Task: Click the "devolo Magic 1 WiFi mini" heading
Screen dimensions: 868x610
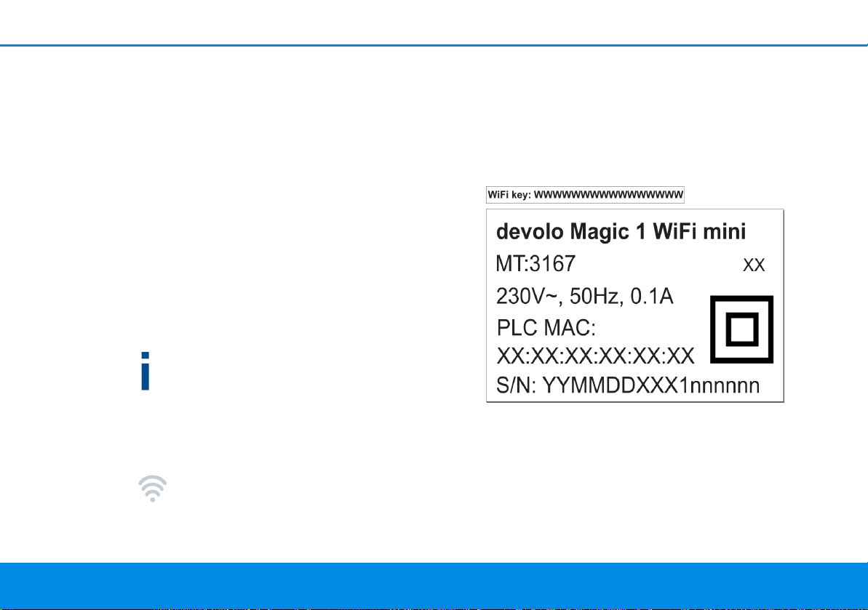Action: pyautogui.click(x=621, y=231)
